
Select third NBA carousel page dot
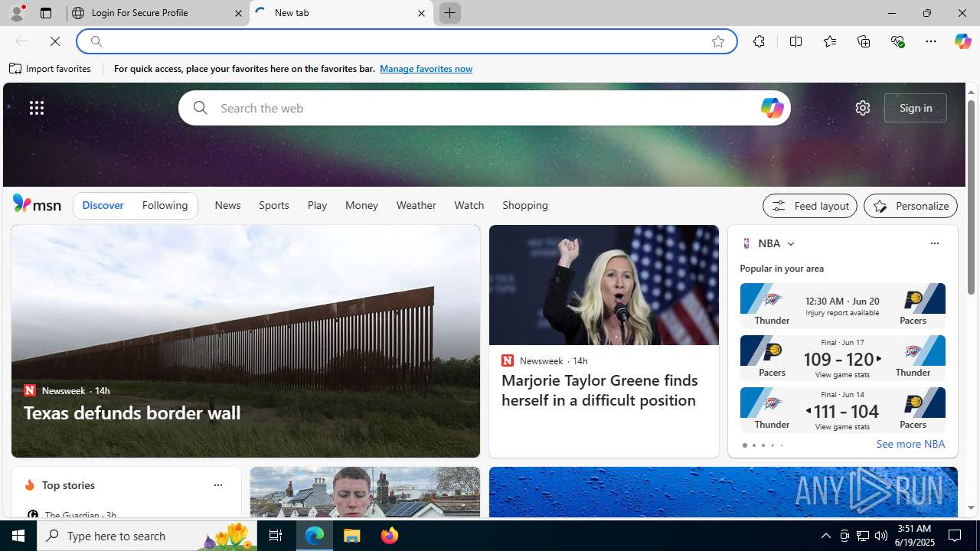click(x=763, y=445)
